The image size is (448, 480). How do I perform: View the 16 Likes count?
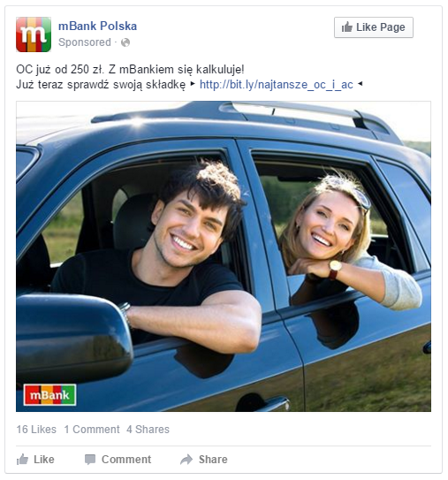(x=36, y=430)
